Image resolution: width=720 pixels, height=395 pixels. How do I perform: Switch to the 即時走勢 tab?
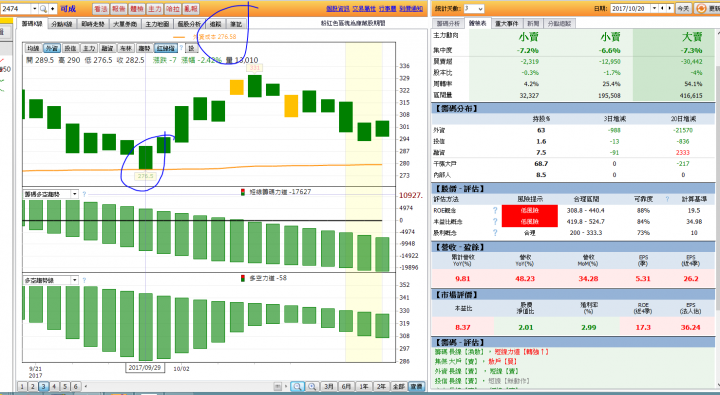(93, 24)
